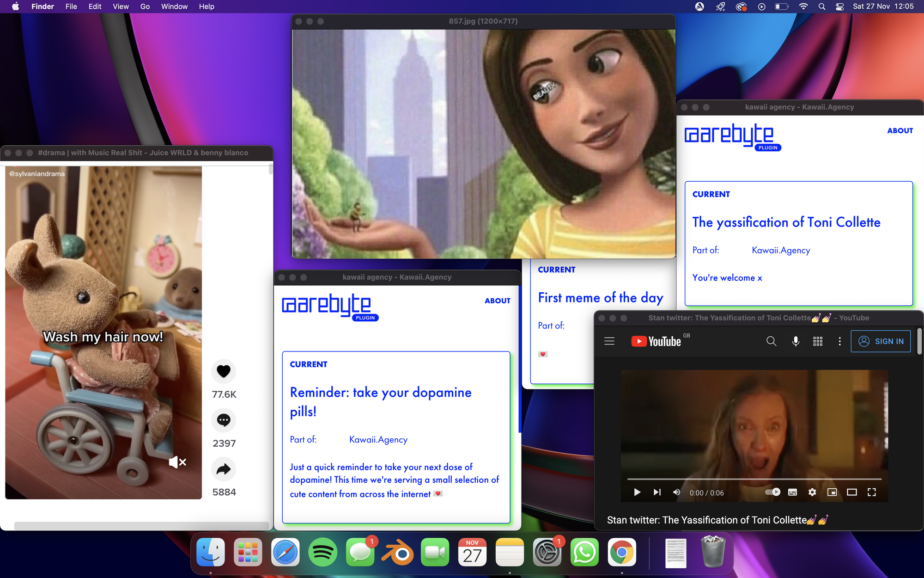Open Messages from the Dock
This screenshot has width=924, height=578.
[360, 552]
